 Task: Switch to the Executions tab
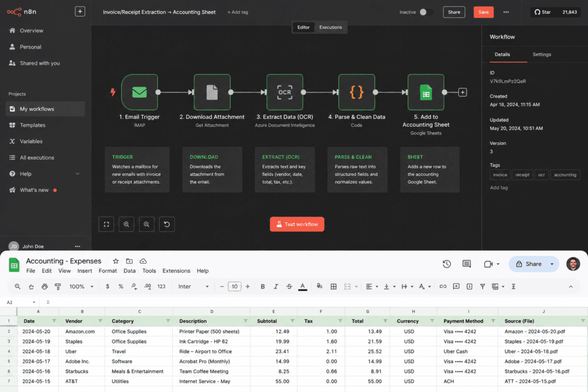(330, 28)
